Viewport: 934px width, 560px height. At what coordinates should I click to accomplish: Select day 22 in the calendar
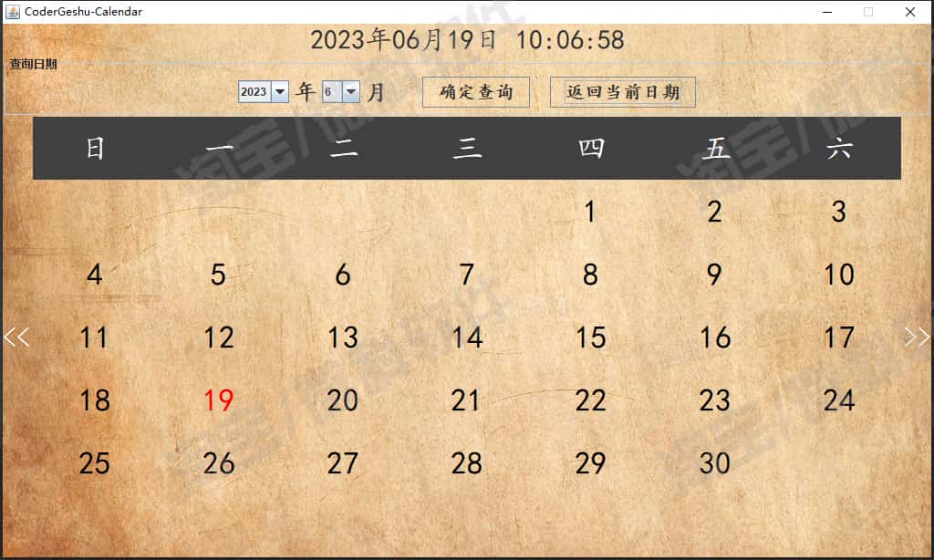pyautogui.click(x=591, y=400)
